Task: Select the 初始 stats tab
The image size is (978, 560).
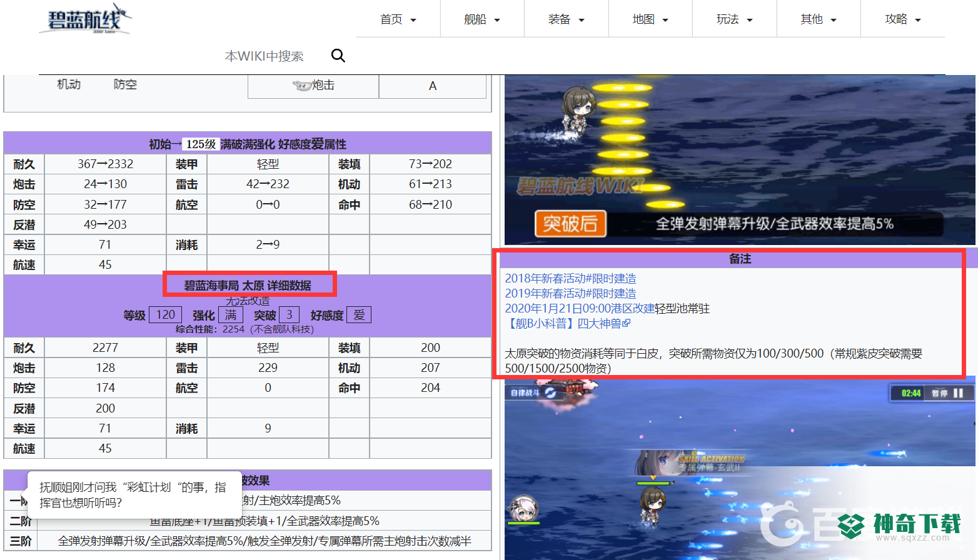Action: [x=160, y=144]
